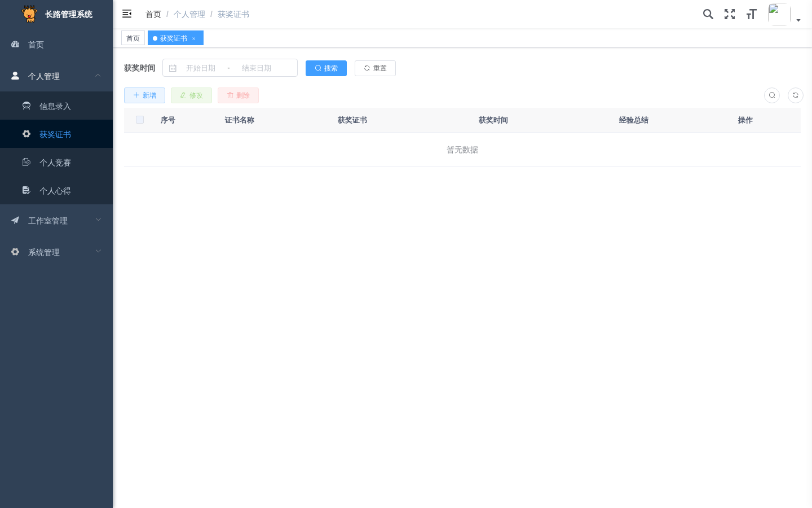Expand the 系统管理 submenu
Screen dimensions: 812x508
point(56,252)
